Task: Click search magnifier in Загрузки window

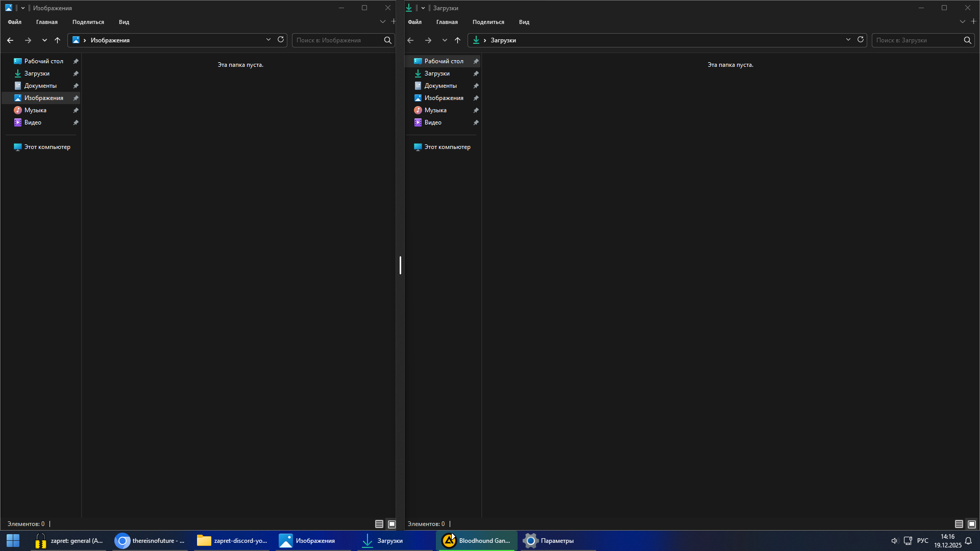Action: (x=967, y=40)
